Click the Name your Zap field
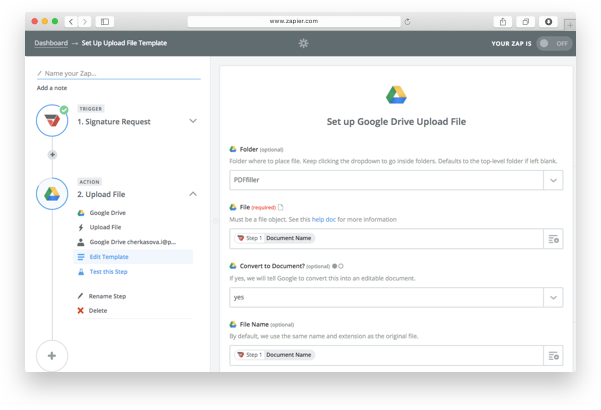601x410 pixels. click(x=118, y=73)
